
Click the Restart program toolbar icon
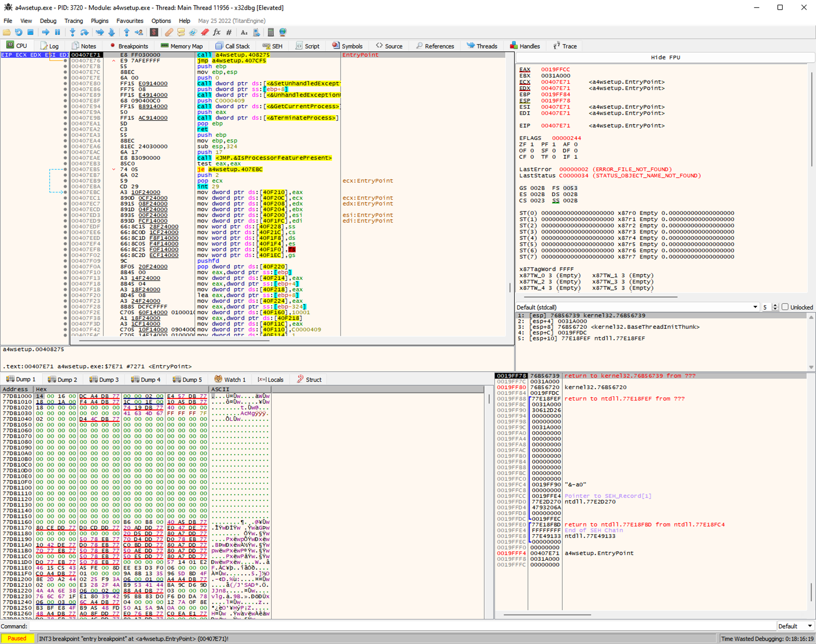coord(18,32)
